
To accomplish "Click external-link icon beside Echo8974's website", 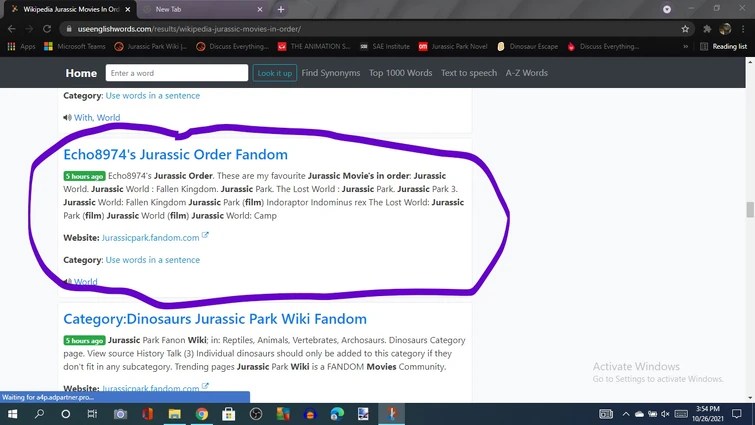I will 205,235.
